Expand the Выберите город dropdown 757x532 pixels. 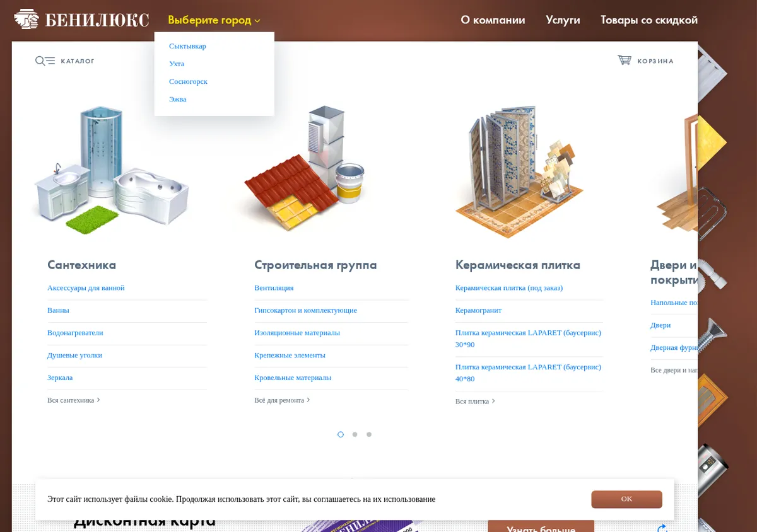(214, 20)
